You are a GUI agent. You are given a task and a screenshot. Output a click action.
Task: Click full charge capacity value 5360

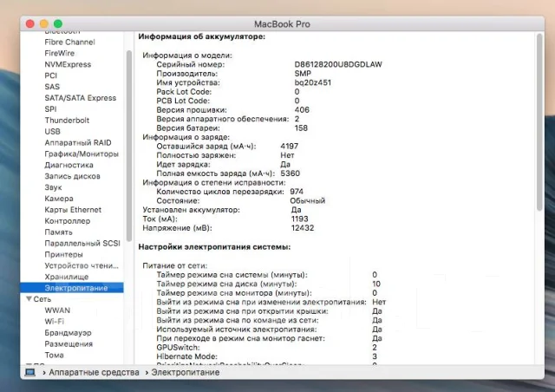291,173
